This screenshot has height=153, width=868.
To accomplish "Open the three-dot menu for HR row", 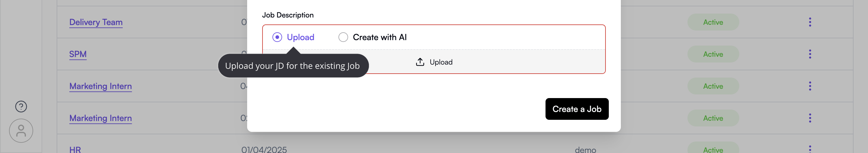I will click(x=810, y=149).
